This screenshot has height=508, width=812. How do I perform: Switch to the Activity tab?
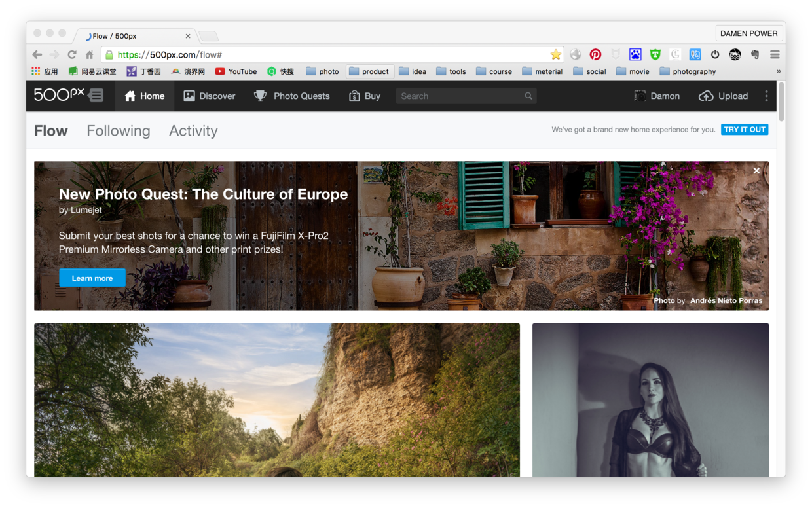pos(193,130)
